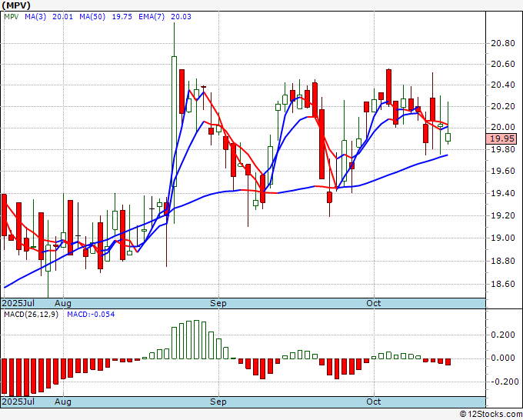The height and width of the screenshot is (420, 523).
Task: Click the 0.200 MACD axis label
Action: (503, 335)
